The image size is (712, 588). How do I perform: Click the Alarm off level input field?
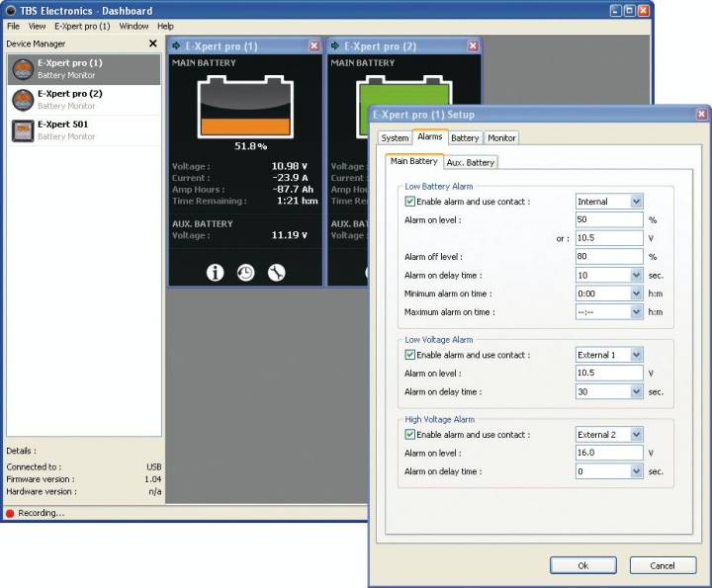609,257
